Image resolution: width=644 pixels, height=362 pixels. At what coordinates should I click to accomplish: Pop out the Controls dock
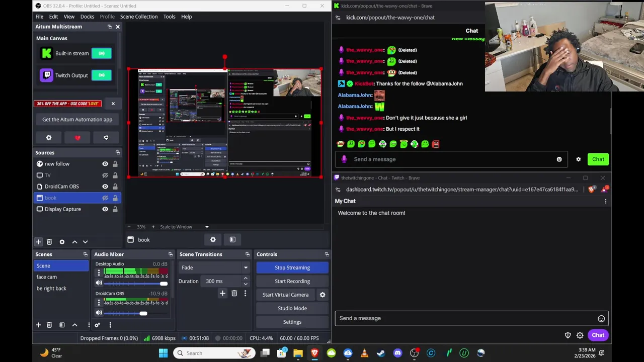pyautogui.click(x=327, y=254)
